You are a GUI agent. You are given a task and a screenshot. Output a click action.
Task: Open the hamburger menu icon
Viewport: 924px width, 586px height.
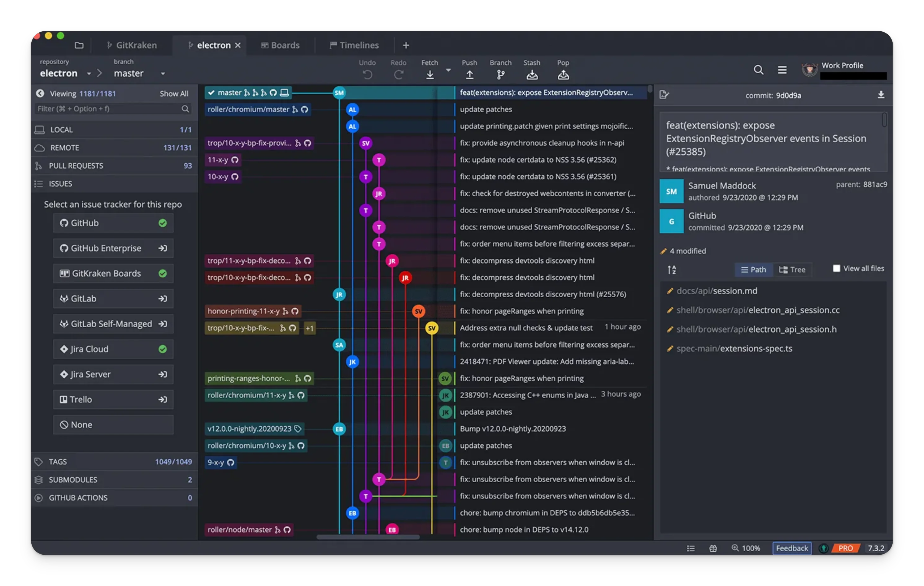[782, 70]
